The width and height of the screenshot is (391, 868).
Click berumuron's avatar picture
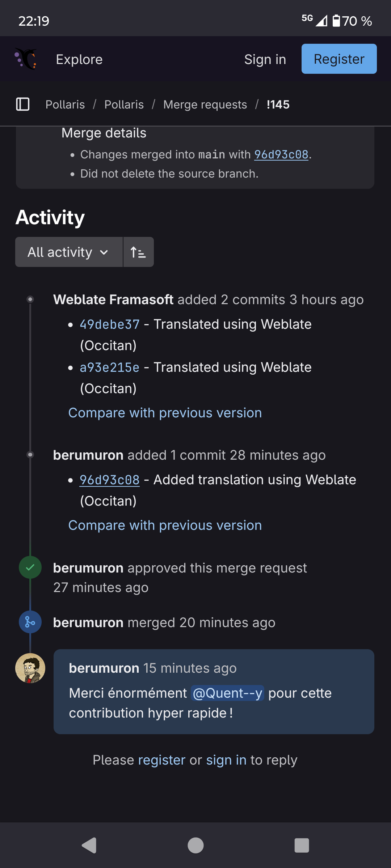(x=30, y=668)
